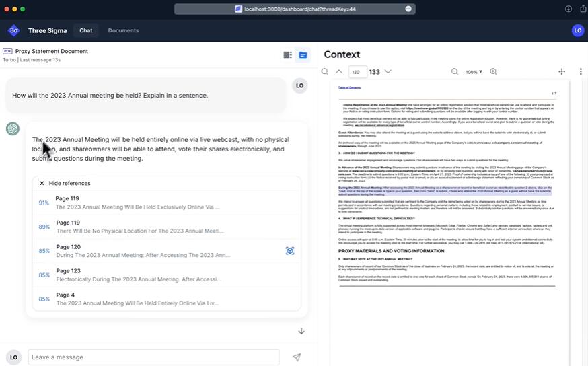Image resolution: width=588 pixels, height=366 pixels.
Task: Toggle the blue document context view button
Action: click(303, 54)
